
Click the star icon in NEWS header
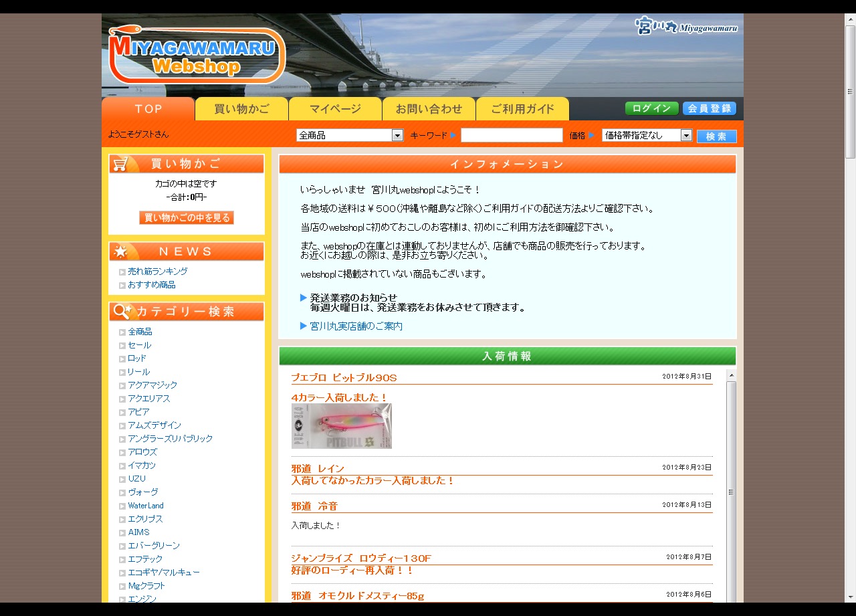[x=120, y=251]
